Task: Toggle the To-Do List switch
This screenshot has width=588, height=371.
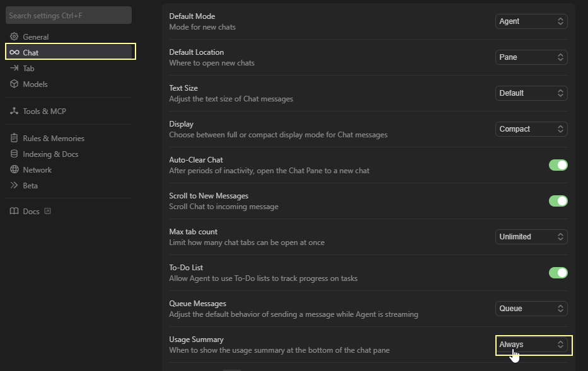Action: point(558,273)
